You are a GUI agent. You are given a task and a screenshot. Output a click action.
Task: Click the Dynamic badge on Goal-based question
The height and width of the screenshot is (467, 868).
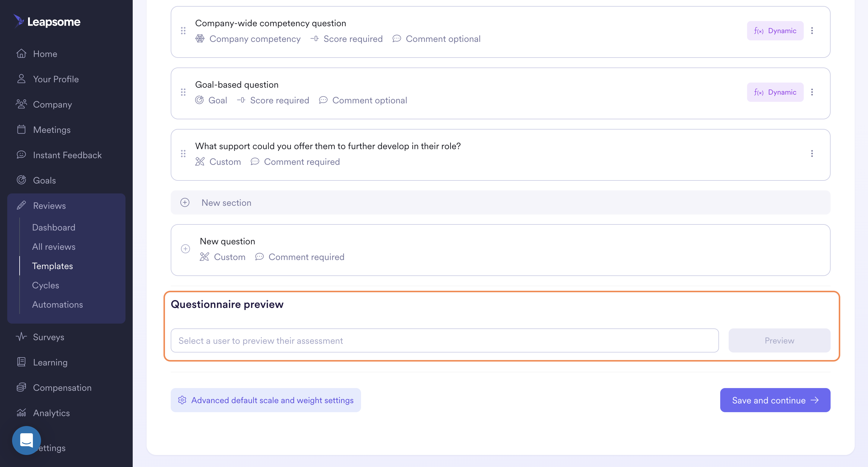[x=775, y=92]
